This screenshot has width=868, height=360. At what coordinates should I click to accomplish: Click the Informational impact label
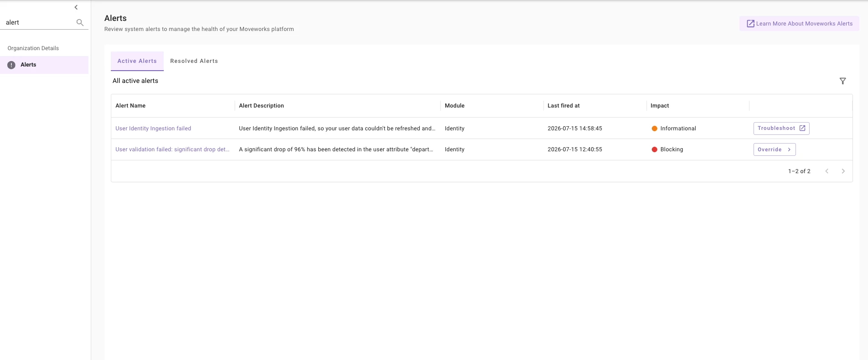(678, 129)
